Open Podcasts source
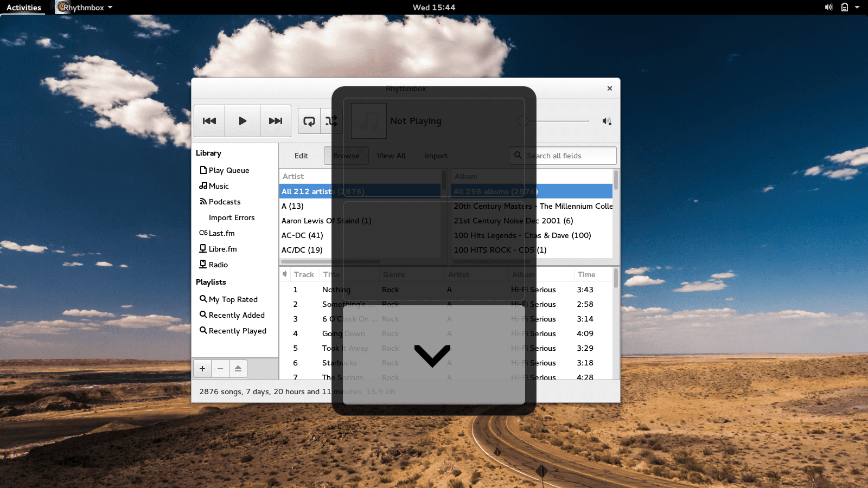This screenshot has width=868, height=488. coord(220,202)
